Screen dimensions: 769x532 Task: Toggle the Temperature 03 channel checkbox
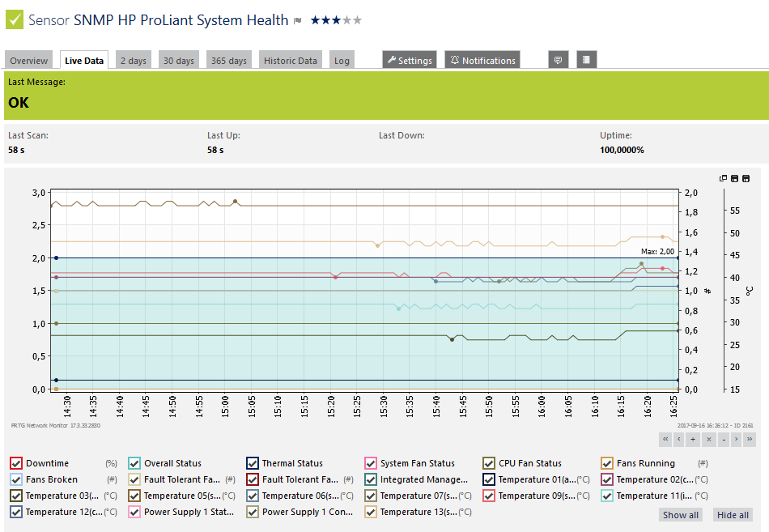coord(16,496)
